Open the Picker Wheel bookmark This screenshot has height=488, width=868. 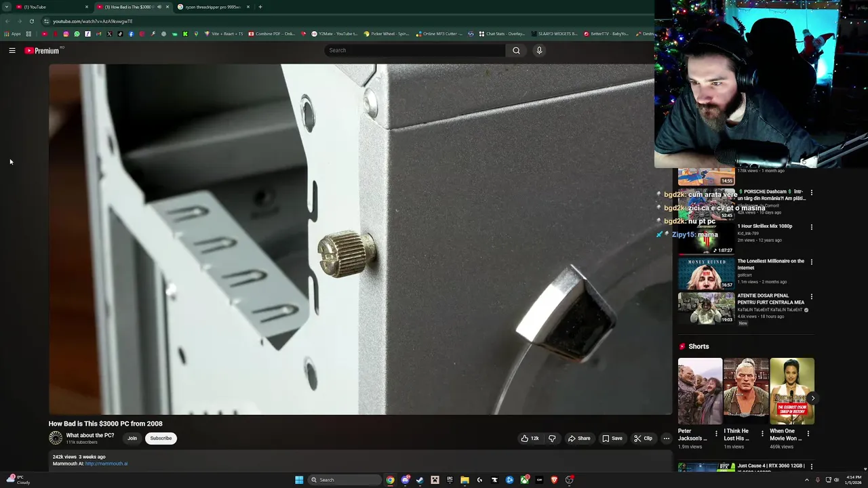click(x=387, y=34)
